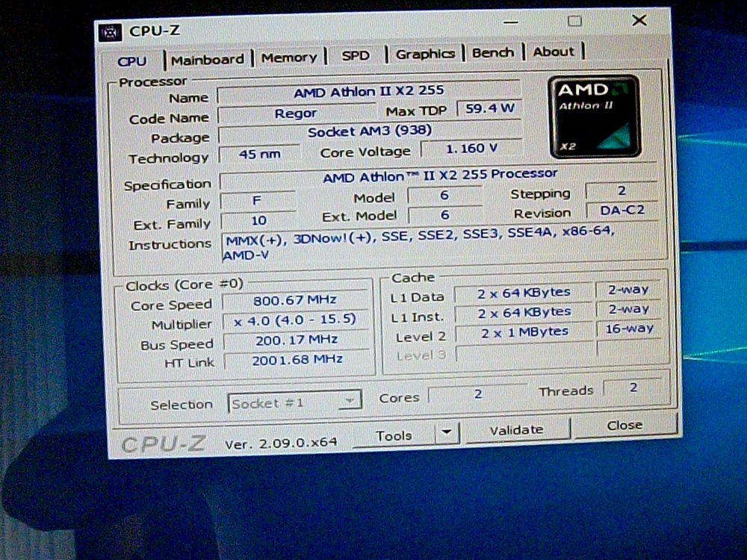Image resolution: width=747 pixels, height=560 pixels.
Task: Maximize the CPU-Z window
Action: coord(575,21)
